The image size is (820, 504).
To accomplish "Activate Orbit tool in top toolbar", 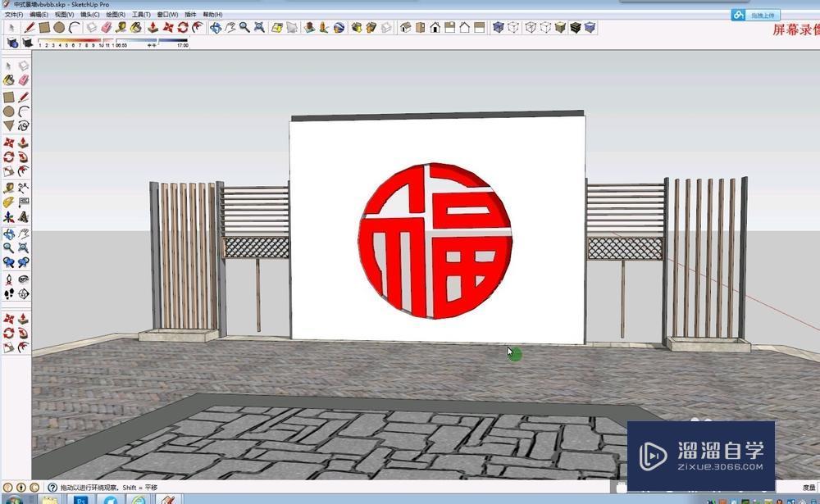I will coord(215,27).
